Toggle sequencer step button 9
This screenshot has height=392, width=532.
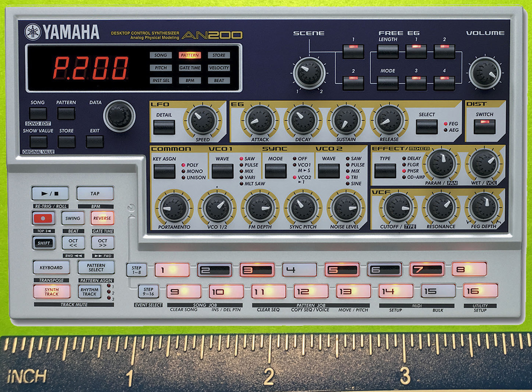(184, 291)
